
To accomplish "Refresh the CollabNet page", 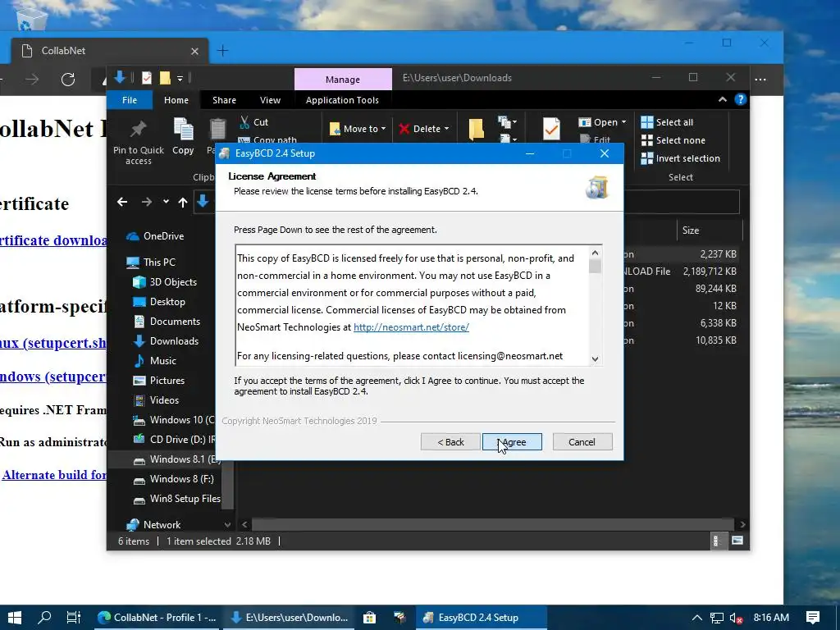I will tap(68, 80).
